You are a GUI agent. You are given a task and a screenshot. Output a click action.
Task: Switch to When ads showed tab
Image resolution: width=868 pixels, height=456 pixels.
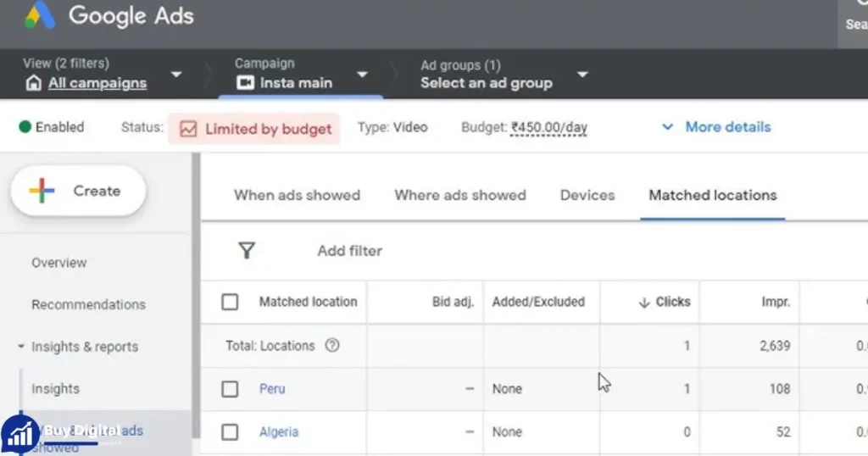coord(297,195)
